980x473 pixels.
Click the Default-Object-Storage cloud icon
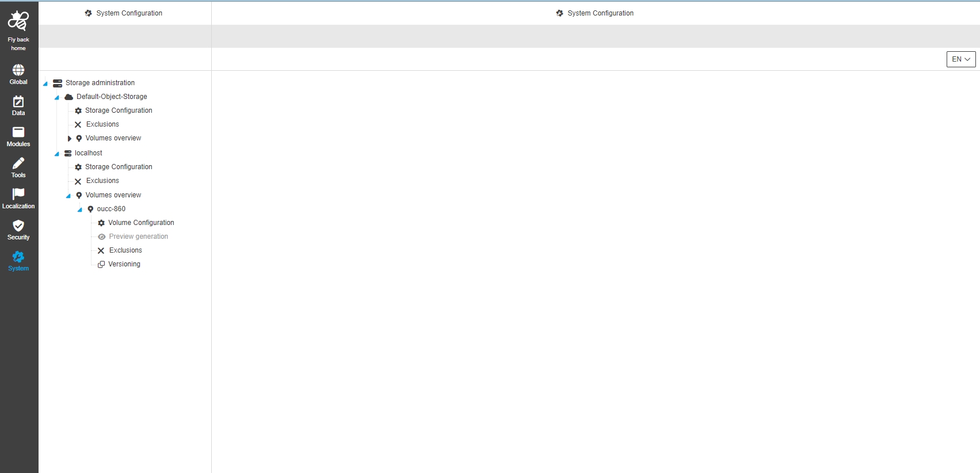(69, 97)
